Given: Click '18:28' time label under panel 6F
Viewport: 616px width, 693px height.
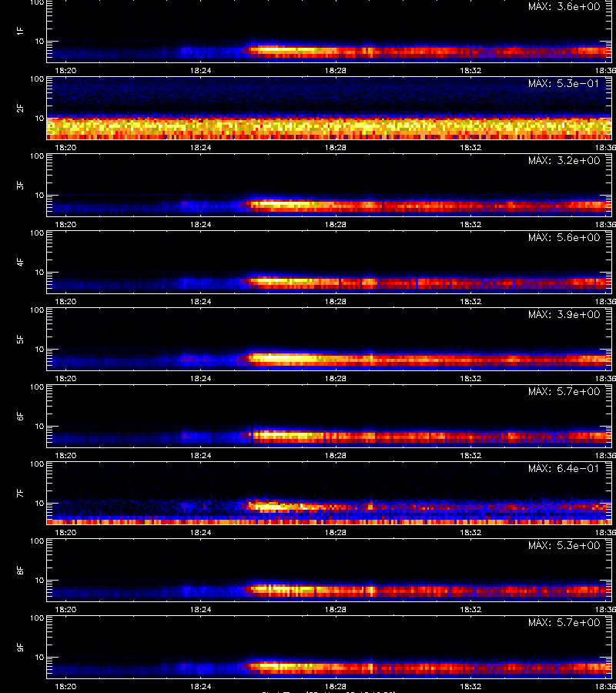Looking at the screenshot, I should 336,455.
